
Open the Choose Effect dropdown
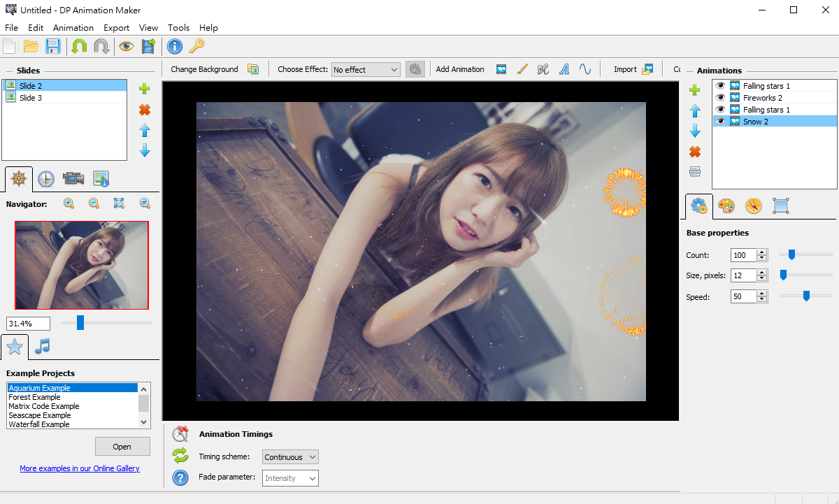(x=365, y=70)
